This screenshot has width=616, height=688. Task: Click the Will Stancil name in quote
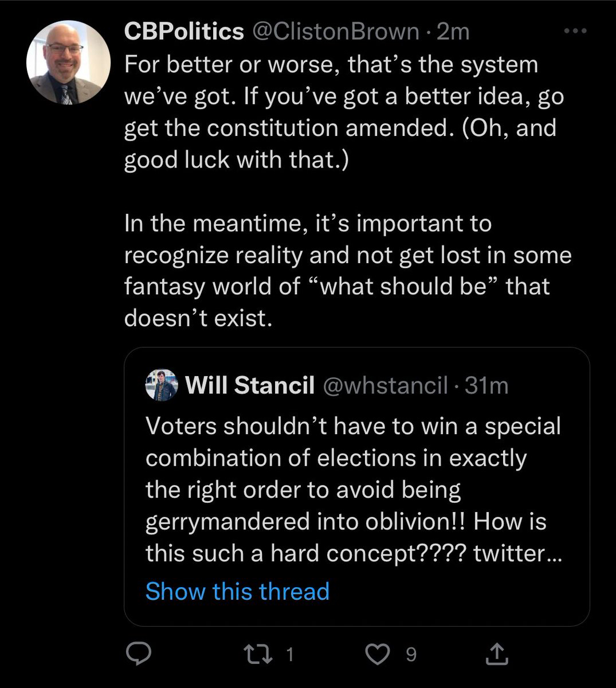(x=250, y=386)
